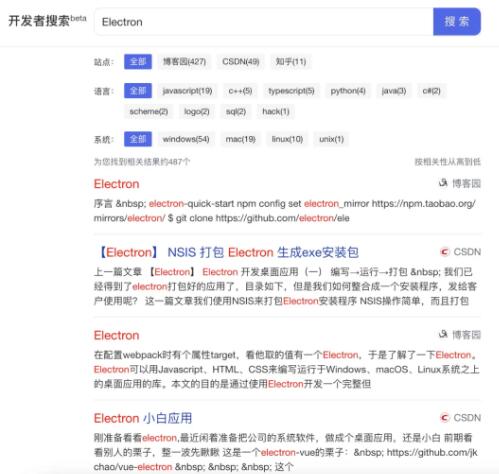Click the 为您找到相关结果约487个 count text
This screenshot has height=474, width=499.
click(x=142, y=162)
